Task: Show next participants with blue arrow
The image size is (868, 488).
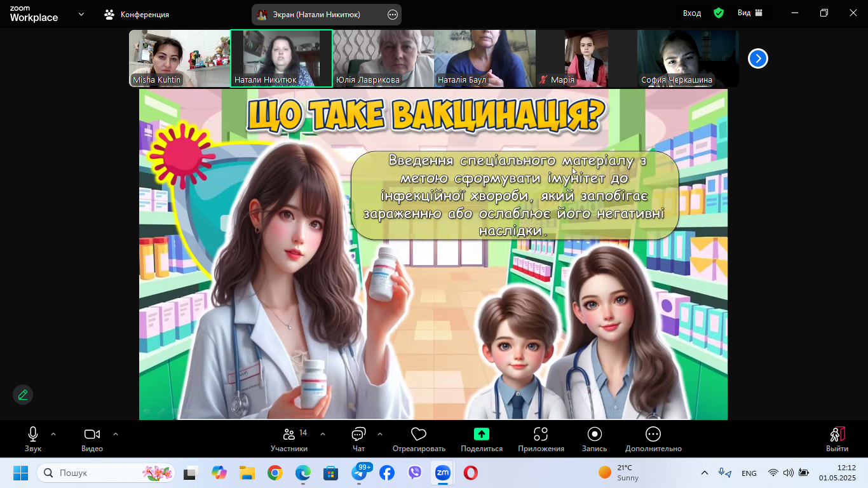Action: (x=758, y=58)
